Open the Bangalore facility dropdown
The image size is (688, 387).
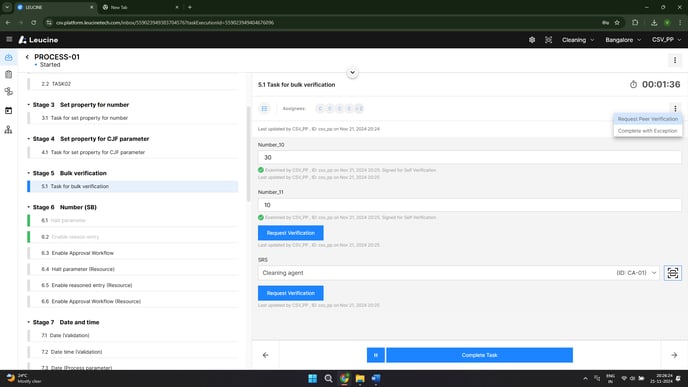[623, 40]
